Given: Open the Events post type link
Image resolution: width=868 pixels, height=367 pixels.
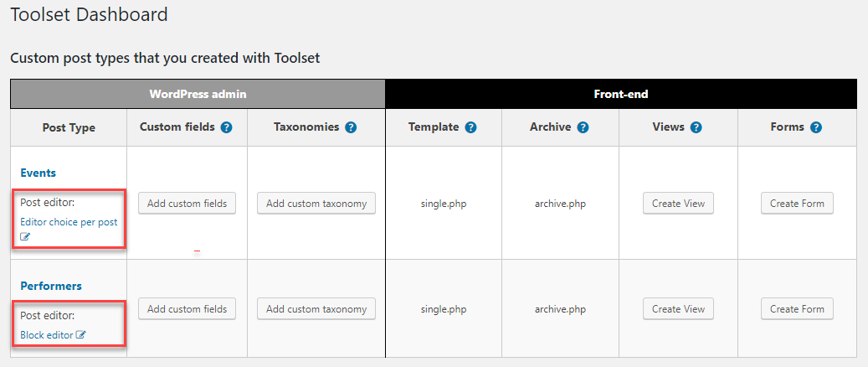Looking at the screenshot, I should (39, 173).
